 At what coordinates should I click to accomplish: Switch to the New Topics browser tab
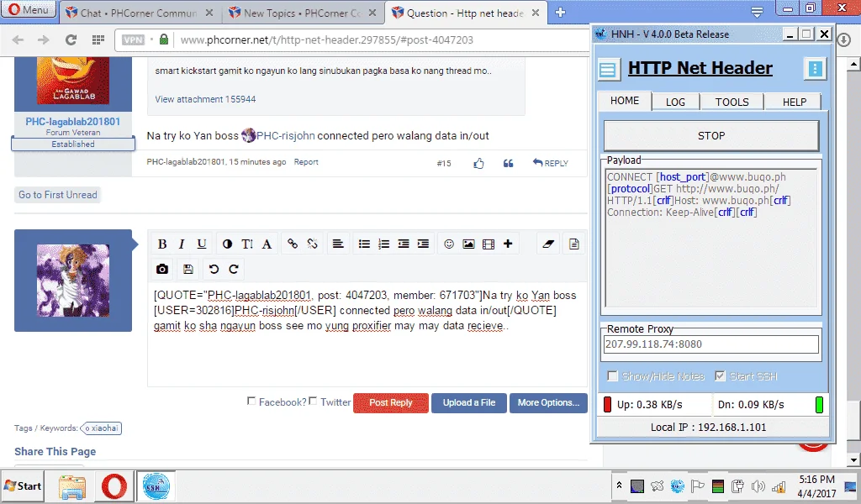(303, 13)
